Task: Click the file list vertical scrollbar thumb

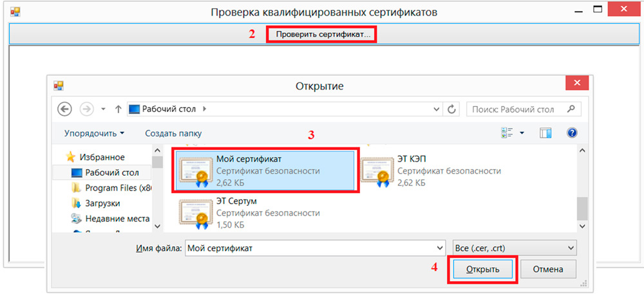Action: (581, 208)
